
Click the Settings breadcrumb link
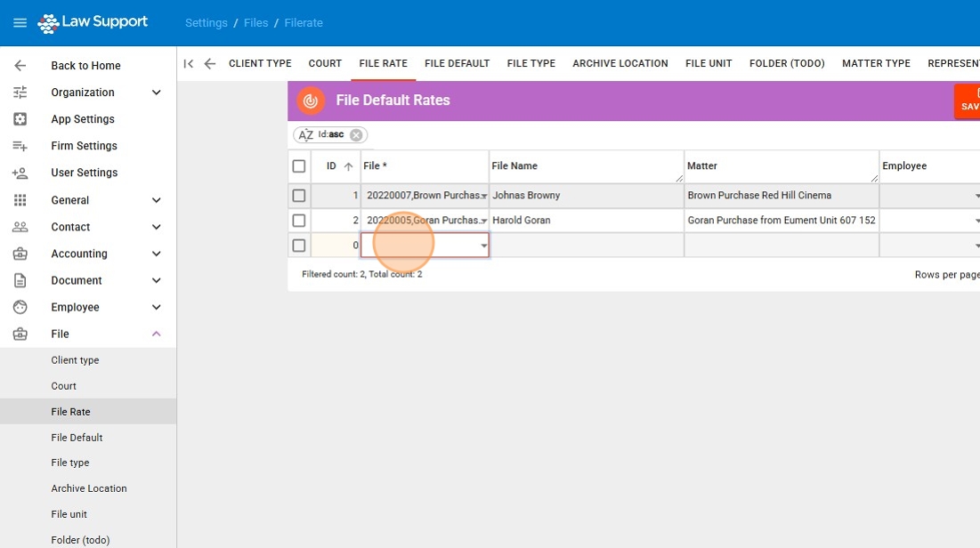pyautogui.click(x=207, y=23)
